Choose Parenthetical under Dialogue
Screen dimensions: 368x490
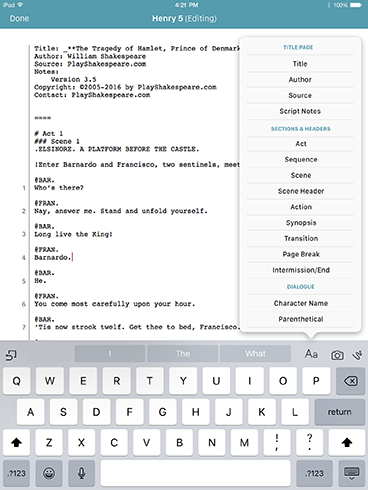(300, 319)
